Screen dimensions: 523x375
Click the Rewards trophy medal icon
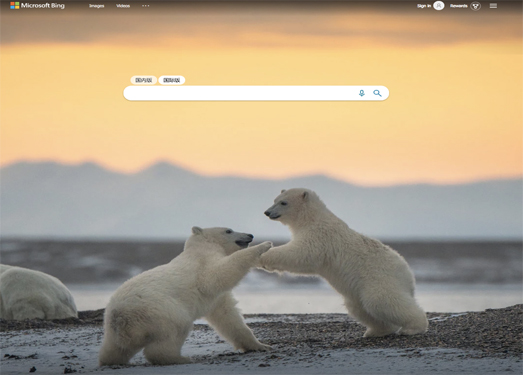pyautogui.click(x=476, y=6)
